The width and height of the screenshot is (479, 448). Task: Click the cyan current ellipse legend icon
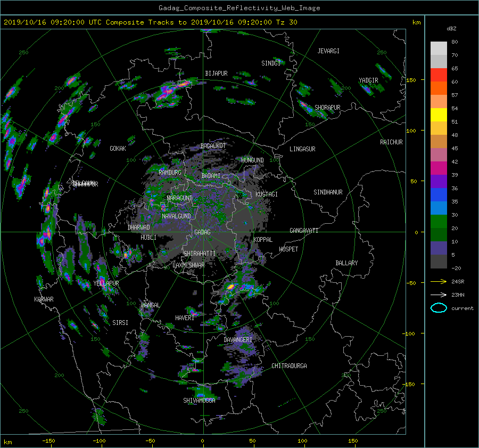(x=439, y=308)
